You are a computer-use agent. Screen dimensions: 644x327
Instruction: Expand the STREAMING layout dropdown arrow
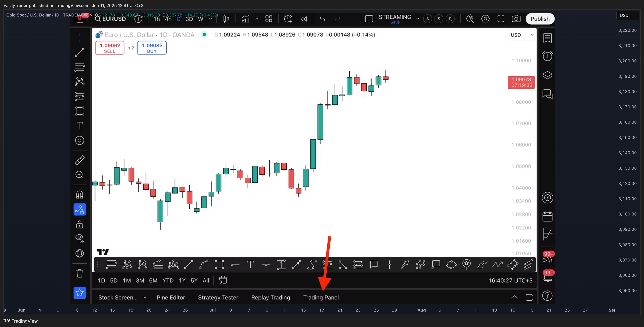[x=417, y=19]
